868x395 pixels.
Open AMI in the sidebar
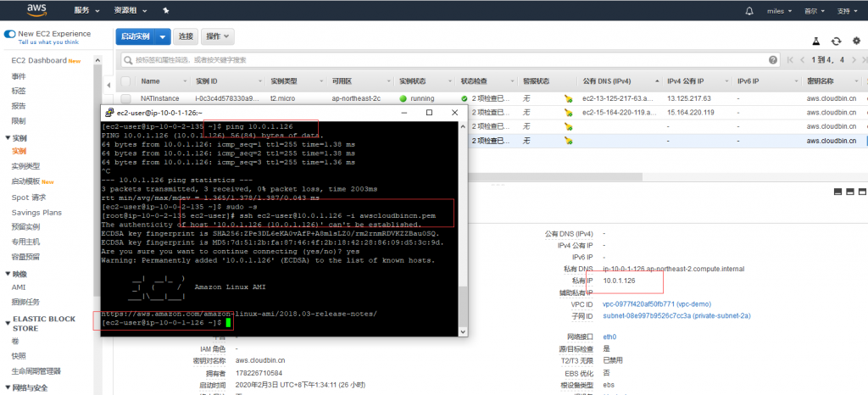[x=19, y=287]
